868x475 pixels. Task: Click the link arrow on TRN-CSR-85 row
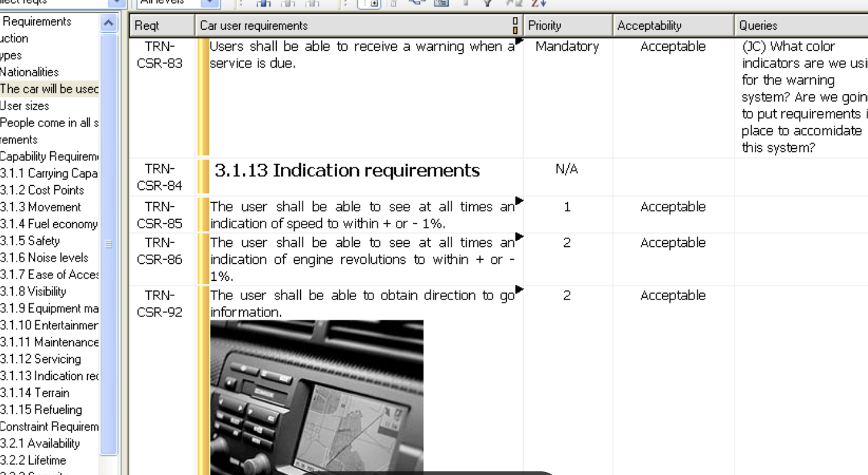(x=519, y=201)
